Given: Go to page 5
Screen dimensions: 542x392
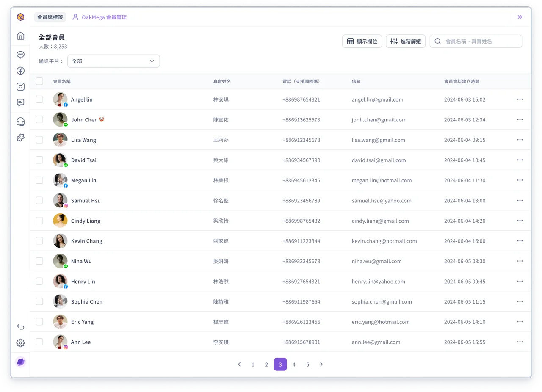Looking at the screenshot, I should [308, 364].
